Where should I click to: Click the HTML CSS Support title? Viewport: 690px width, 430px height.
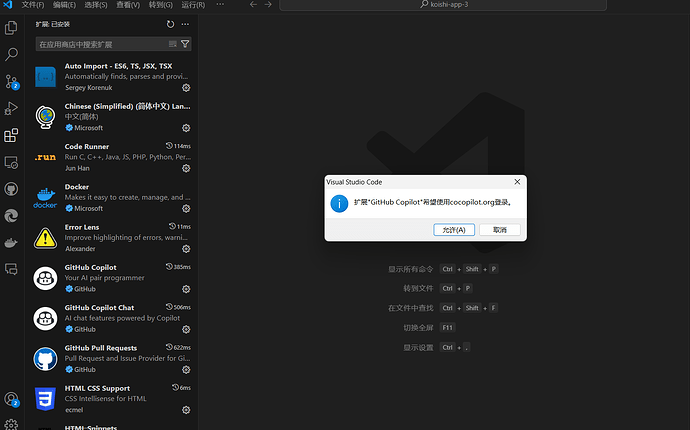tap(97, 388)
